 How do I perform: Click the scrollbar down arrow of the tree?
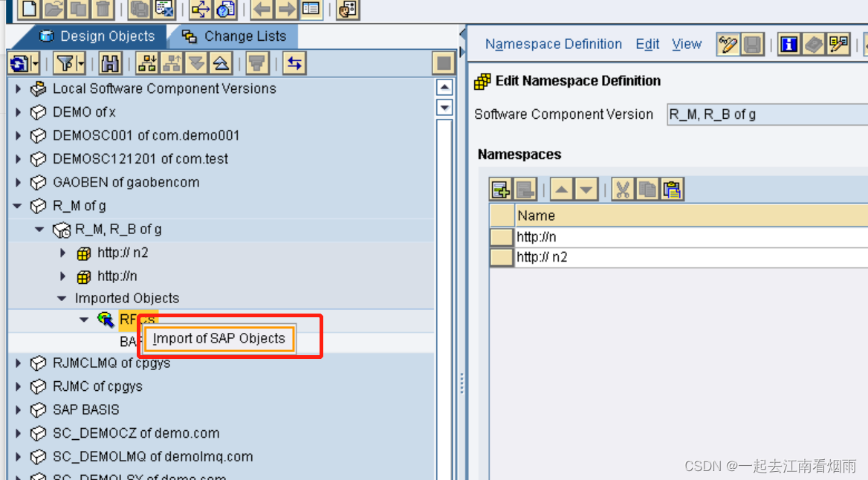(x=444, y=107)
